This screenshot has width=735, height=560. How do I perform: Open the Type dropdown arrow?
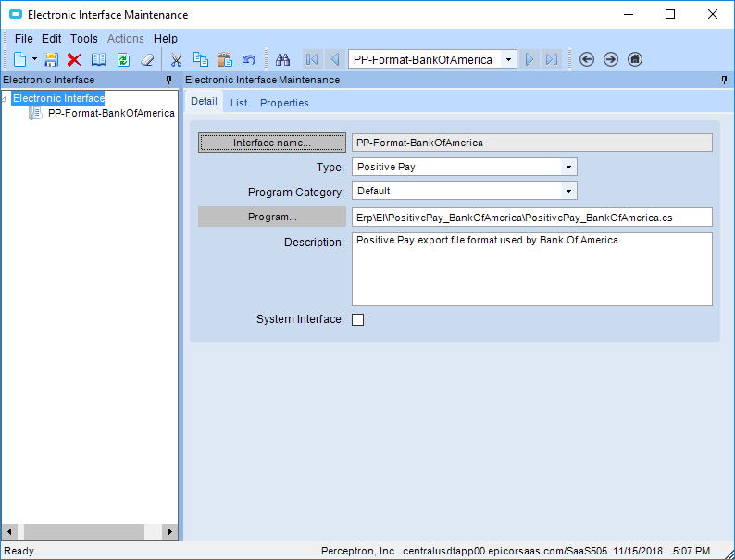[568, 167]
